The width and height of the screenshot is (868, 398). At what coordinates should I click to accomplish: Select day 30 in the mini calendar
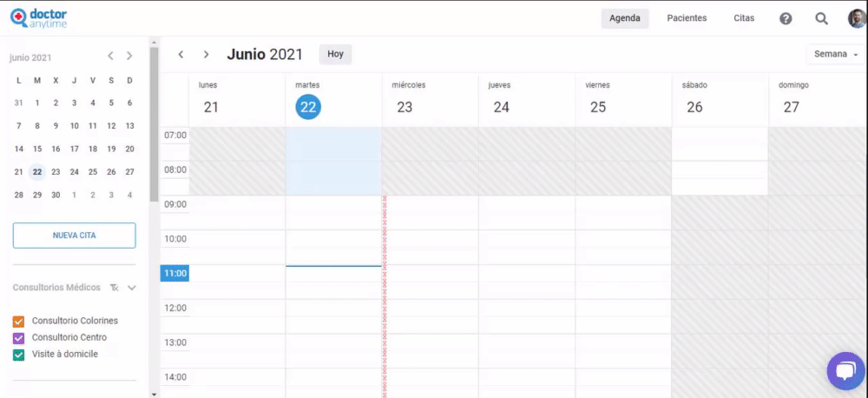56,196
